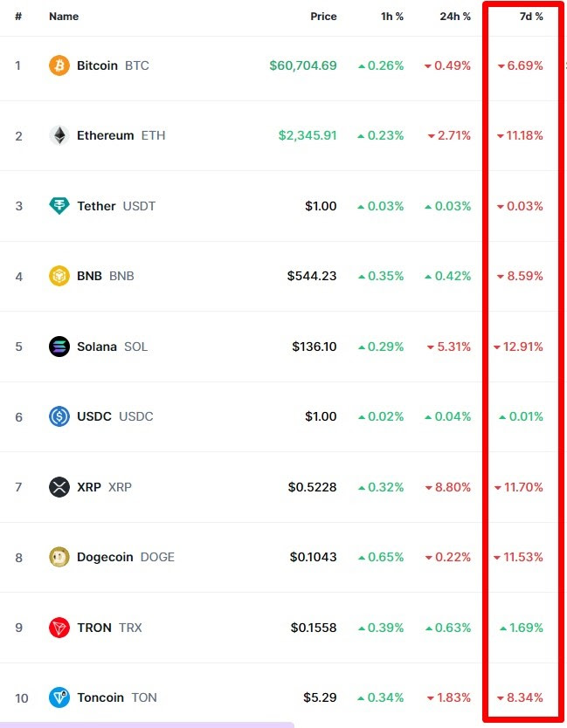The height and width of the screenshot is (728, 567).
Task: Click the green Tether logo icon
Action: pyautogui.click(x=59, y=206)
